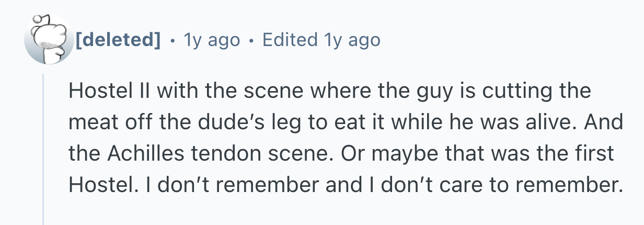
Task: Click the deleted user's Snoo avatar
Action: pyautogui.click(x=48, y=40)
